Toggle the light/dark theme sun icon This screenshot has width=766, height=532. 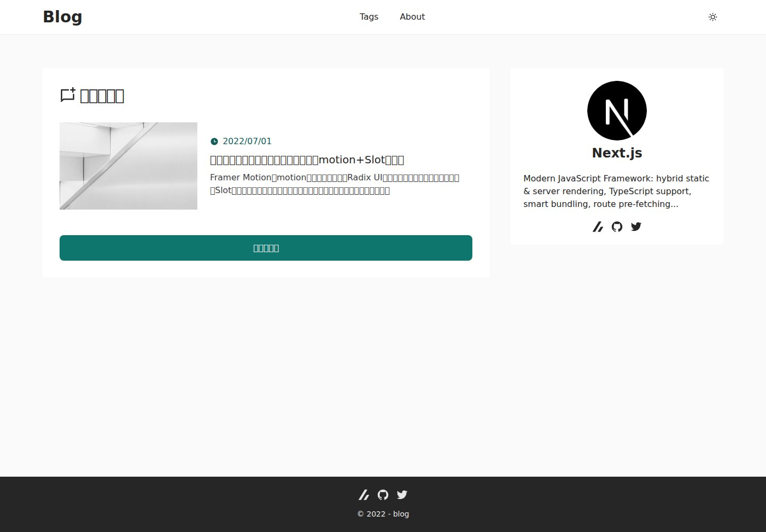713,17
